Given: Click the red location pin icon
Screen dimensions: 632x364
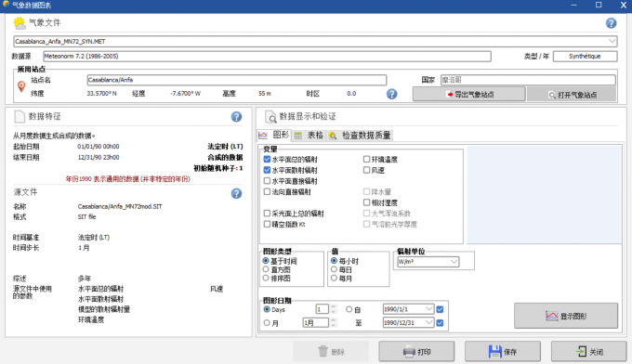Looking at the screenshot, I should 21,86.
